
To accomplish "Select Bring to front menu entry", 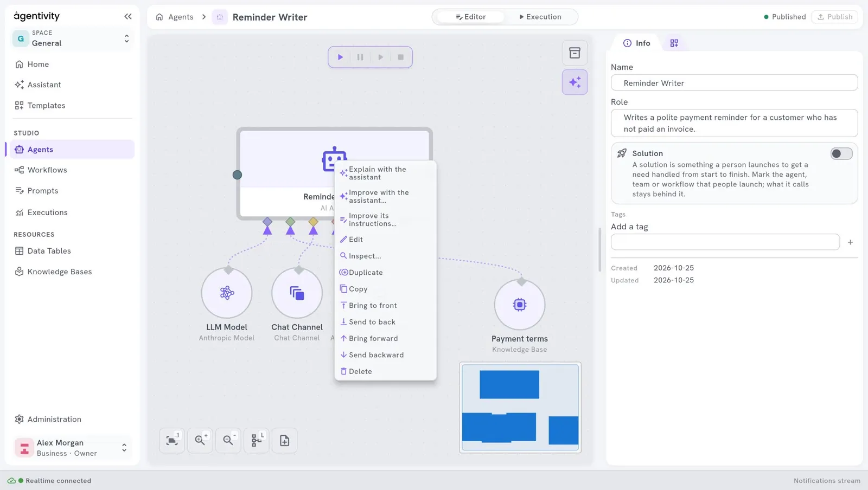I will (x=386, y=306).
